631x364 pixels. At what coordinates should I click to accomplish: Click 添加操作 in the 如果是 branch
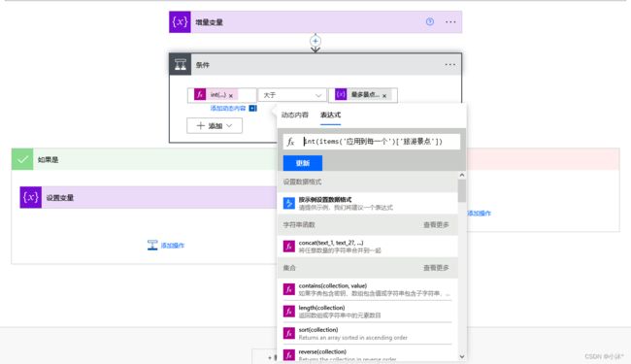pyautogui.click(x=166, y=245)
